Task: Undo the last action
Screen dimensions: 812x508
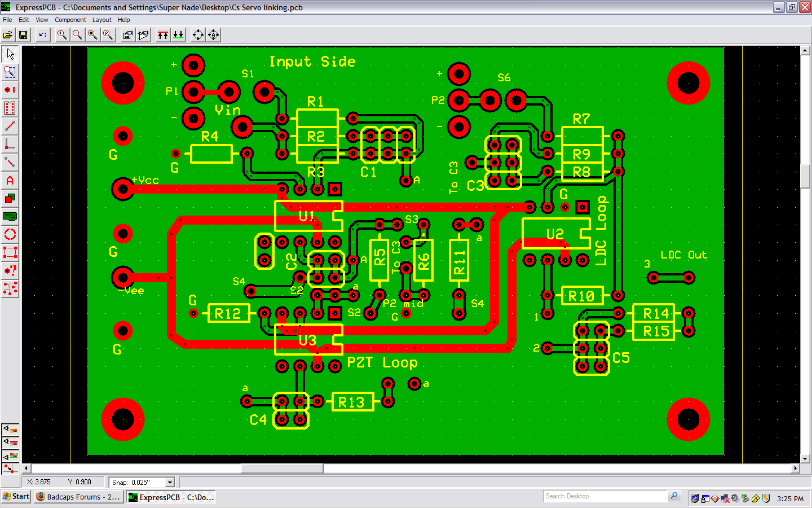Action: click(43, 35)
